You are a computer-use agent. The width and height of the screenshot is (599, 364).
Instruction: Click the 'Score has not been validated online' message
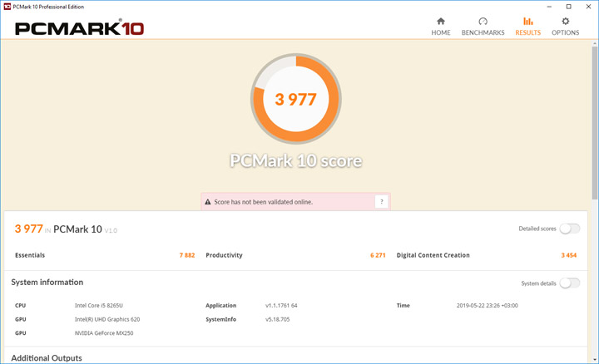pyautogui.click(x=263, y=202)
